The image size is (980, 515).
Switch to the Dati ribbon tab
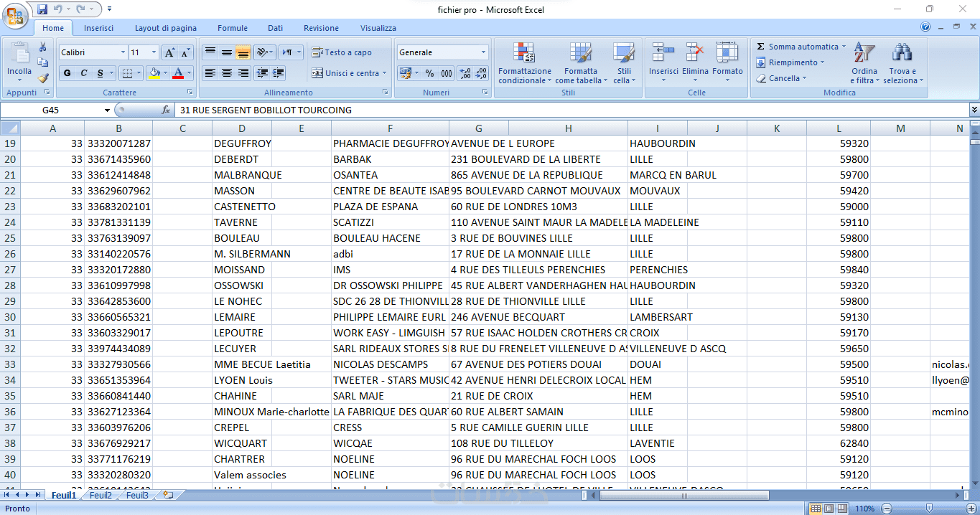click(x=276, y=28)
